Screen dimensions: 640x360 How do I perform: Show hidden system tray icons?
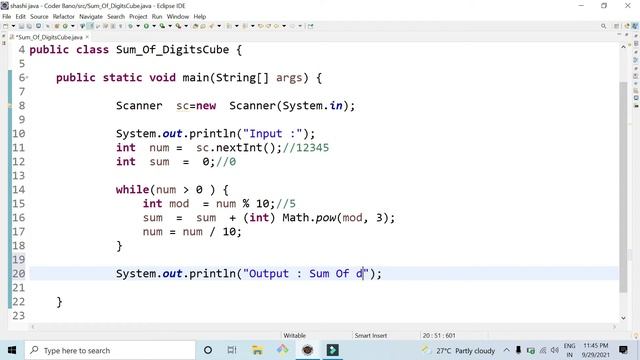click(x=507, y=350)
